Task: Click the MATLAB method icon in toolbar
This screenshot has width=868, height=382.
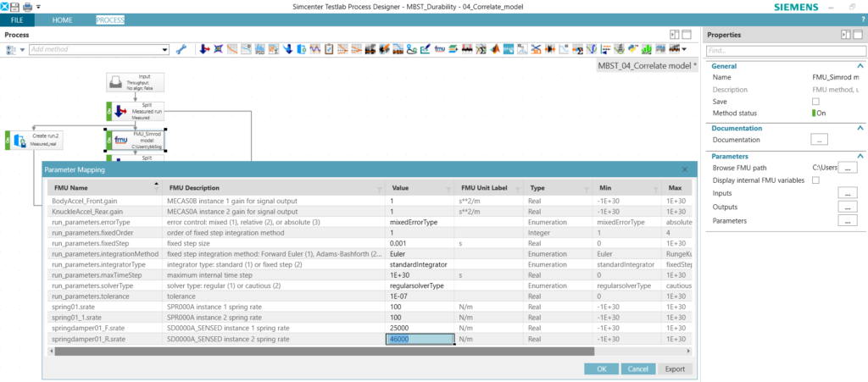Action: coord(495,50)
